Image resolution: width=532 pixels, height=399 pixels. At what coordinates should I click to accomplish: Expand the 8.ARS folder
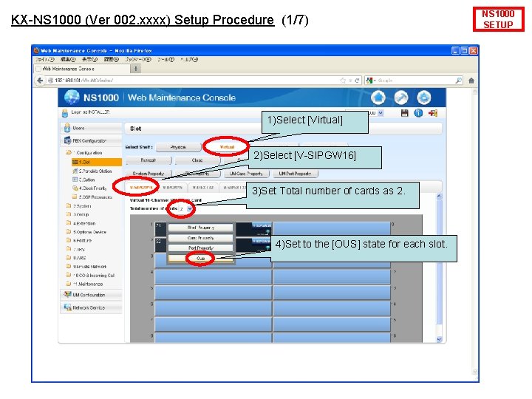pyautogui.click(x=76, y=258)
